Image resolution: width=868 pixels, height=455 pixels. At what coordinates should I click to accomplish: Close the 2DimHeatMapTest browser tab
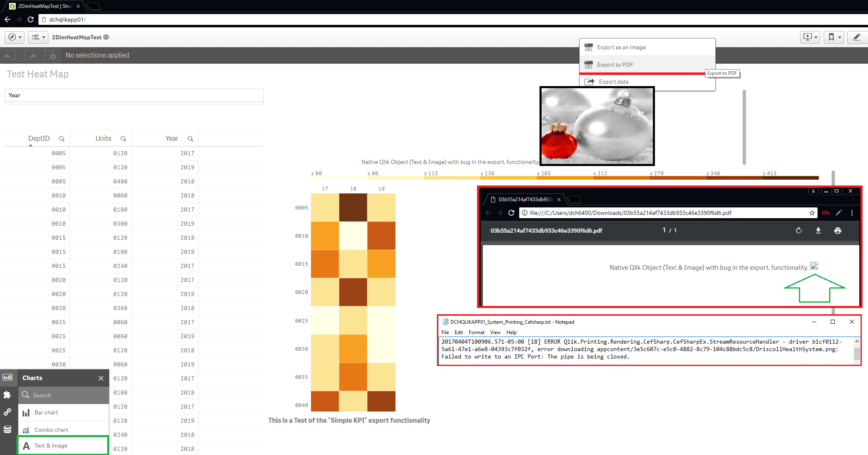[78, 6]
